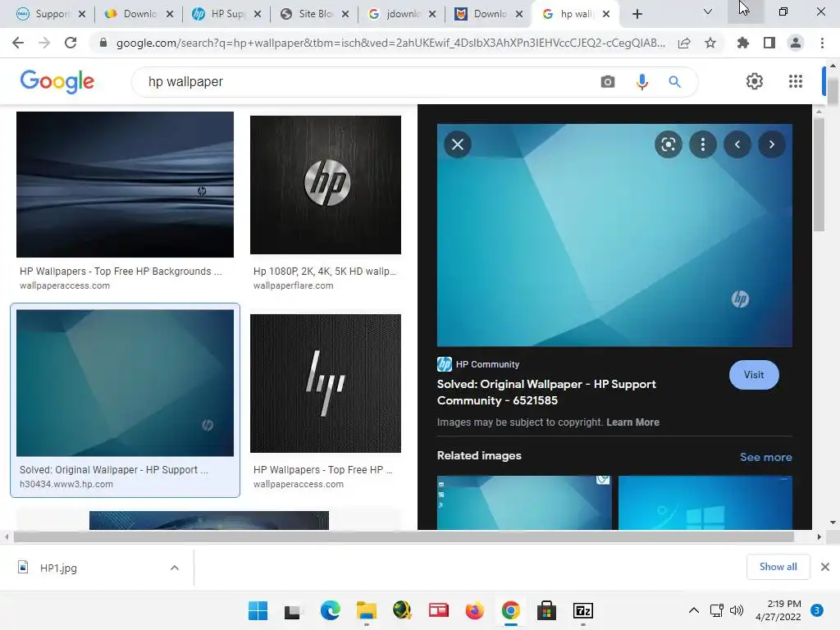Click notification count badge
Image resolution: width=840 pixels, height=630 pixels.
[x=817, y=610]
